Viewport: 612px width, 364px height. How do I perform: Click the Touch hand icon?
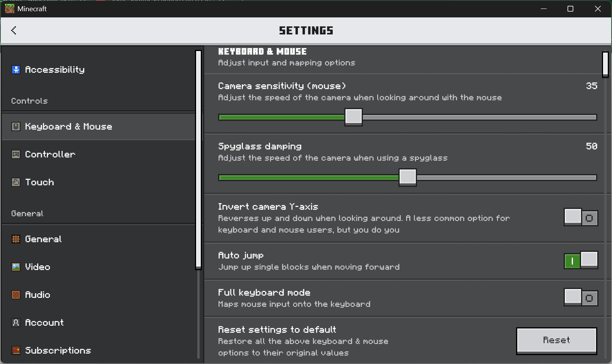[16, 182]
